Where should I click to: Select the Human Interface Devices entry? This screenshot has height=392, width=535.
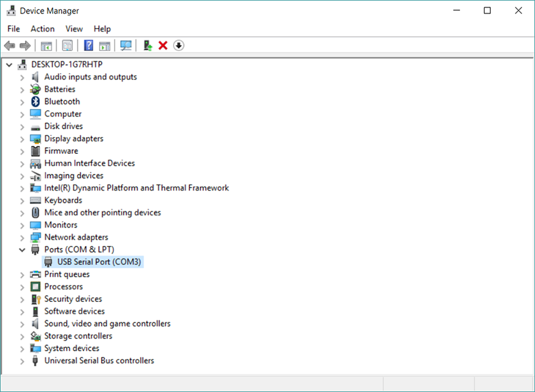[x=89, y=163]
